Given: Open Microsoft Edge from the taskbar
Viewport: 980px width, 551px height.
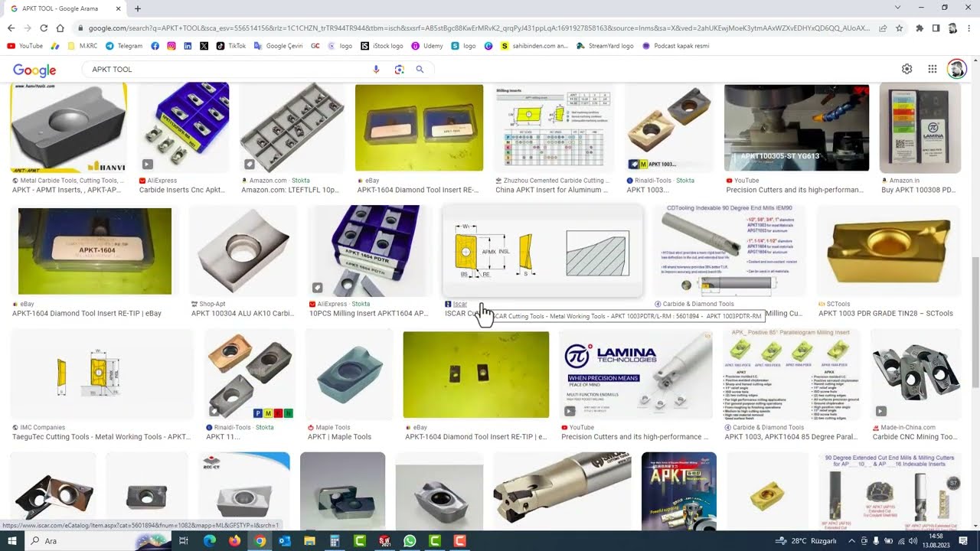Looking at the screenshot, I should coord(210,541).
